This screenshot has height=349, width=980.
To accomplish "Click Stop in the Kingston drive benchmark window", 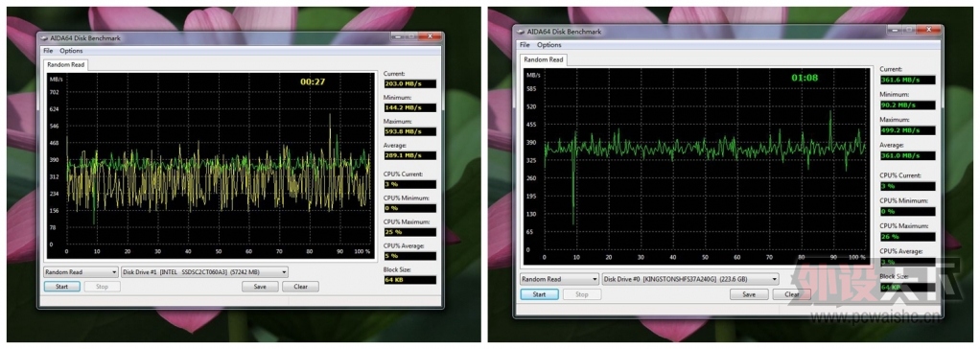I will coord(582,294).
